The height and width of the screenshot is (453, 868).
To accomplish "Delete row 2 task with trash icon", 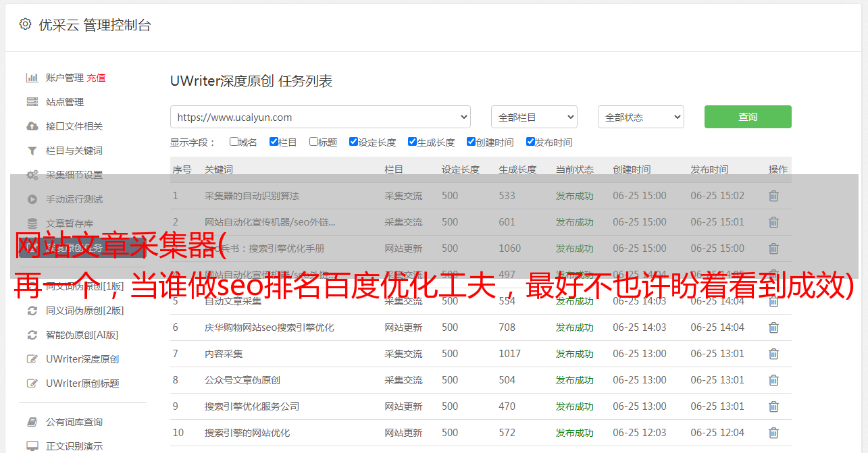I will [774, 222].
